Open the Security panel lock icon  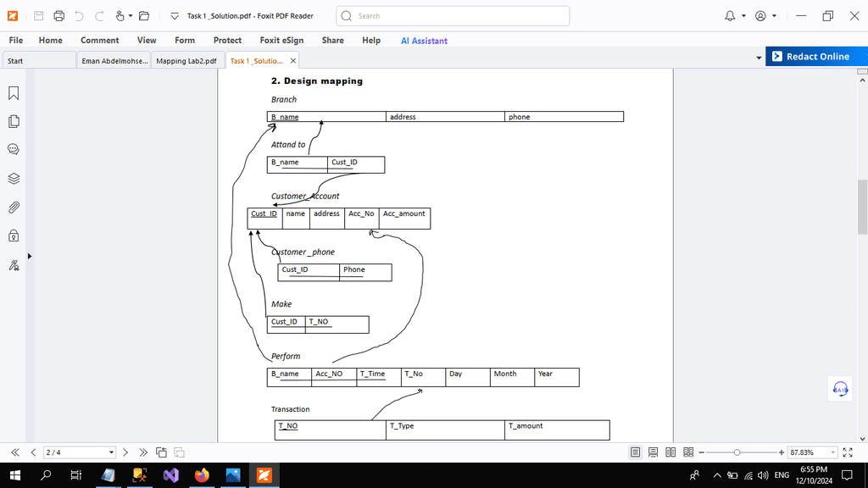14,236
